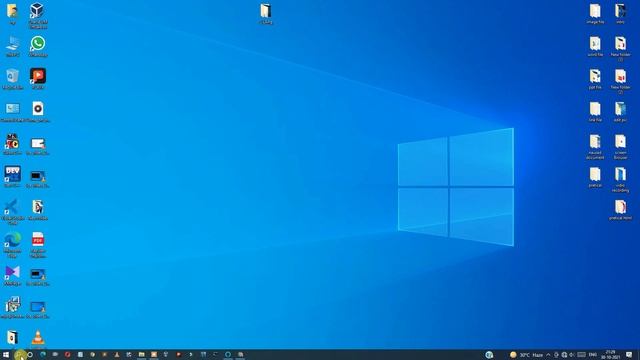The width and height of the screenshot is (640, 360).
Task: Open Microsoft Edge from the taskbar
Action: pyautogui.click(x=43, y=355)
